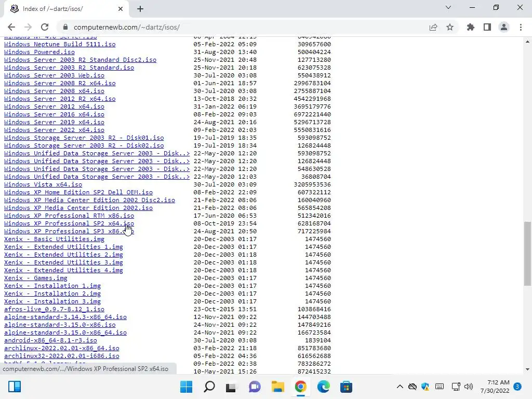Screen dimensions: 532x399
Task: Open the Chrome profile avatar
Action: pos(504,27)
